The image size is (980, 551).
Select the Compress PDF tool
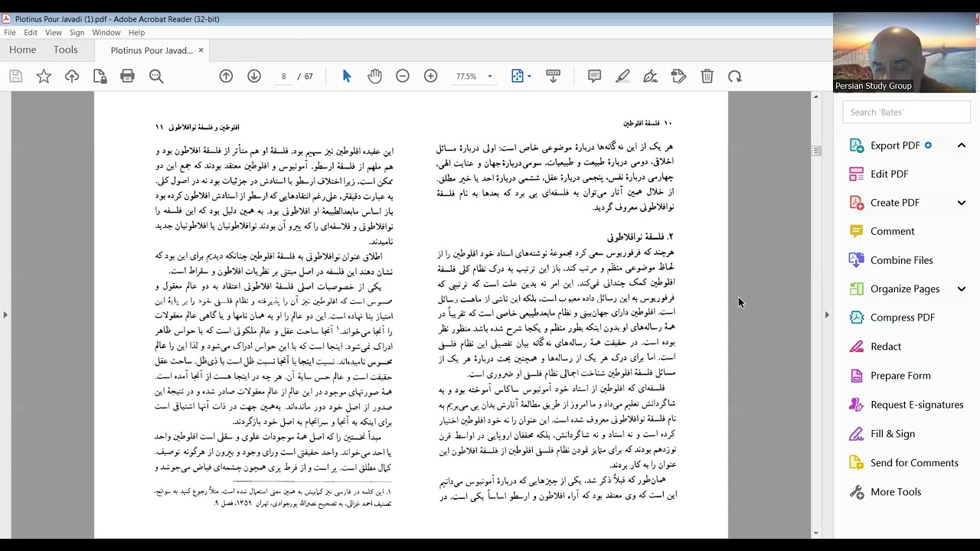click(902, 318)
